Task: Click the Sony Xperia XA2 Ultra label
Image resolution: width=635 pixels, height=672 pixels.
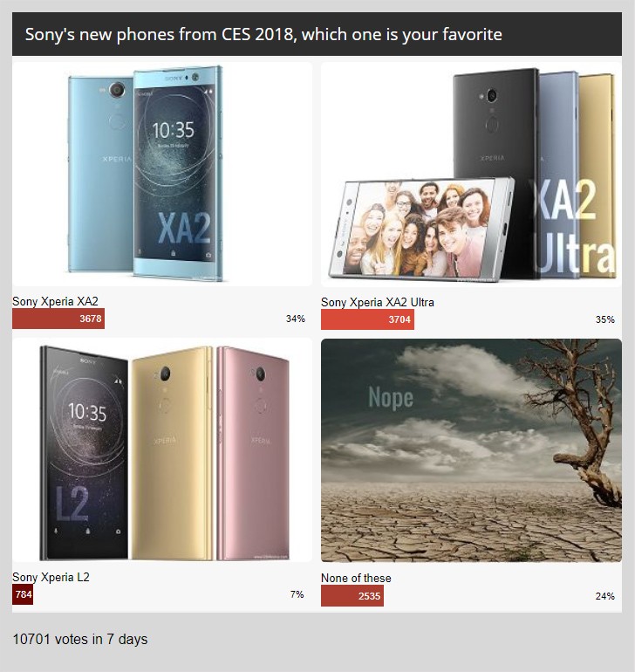Action: (378, 302)
